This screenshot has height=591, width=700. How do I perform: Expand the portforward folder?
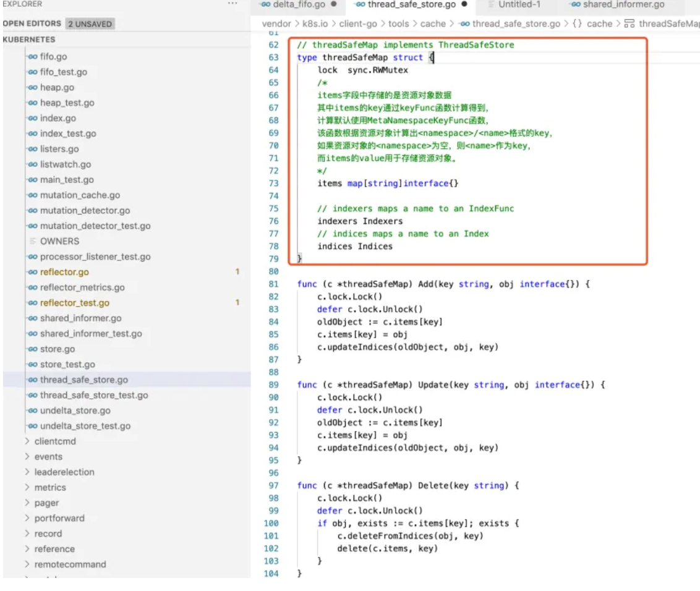point(27,519)
